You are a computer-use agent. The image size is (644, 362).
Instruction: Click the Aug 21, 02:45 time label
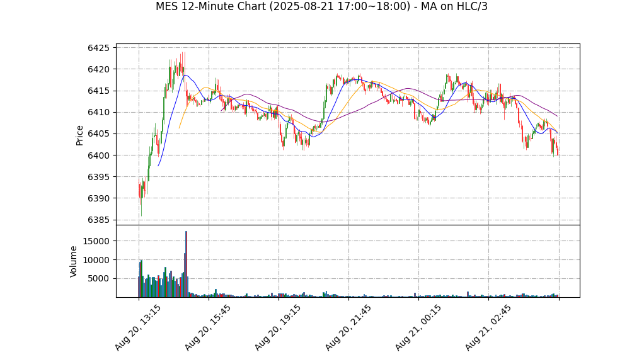(488, 327)
